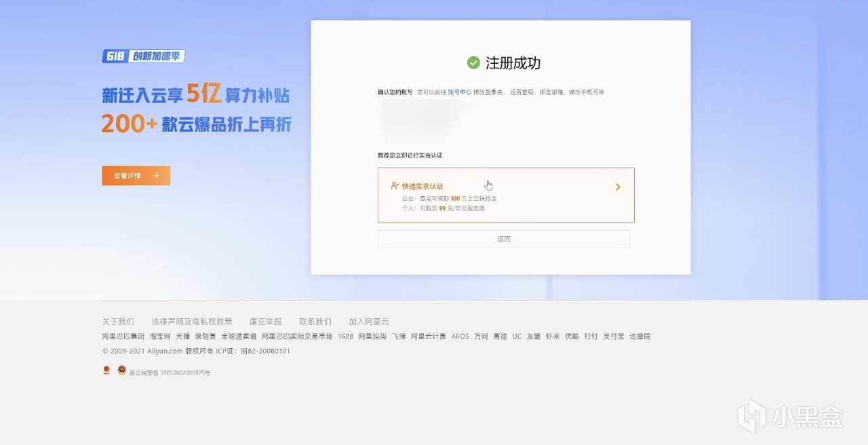Image resolution: width=868 pixels, height=445 pixels.
Task: Click the 推荐您立即进行实名认证 label
Action: pos(410,155)
